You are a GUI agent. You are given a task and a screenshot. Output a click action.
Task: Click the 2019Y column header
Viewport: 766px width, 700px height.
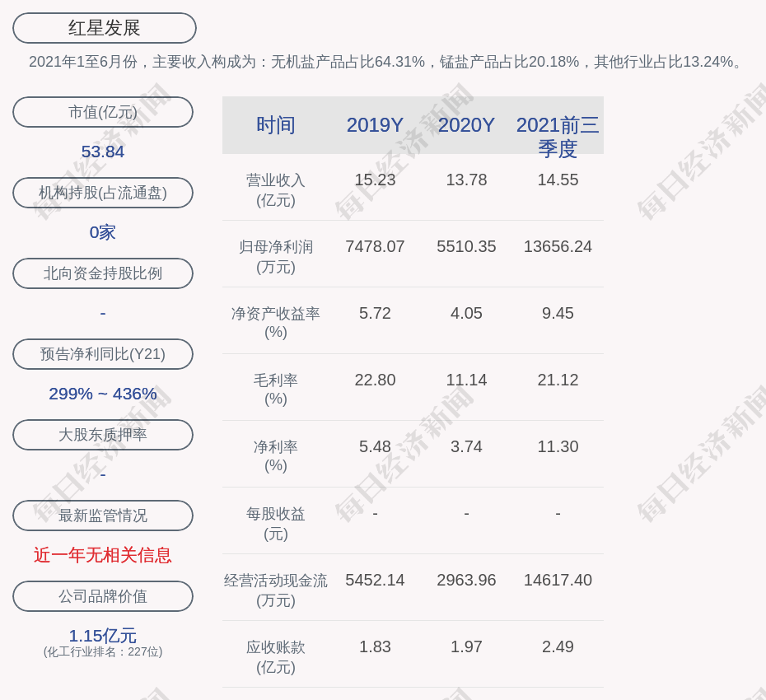click(x=375, y=125)
